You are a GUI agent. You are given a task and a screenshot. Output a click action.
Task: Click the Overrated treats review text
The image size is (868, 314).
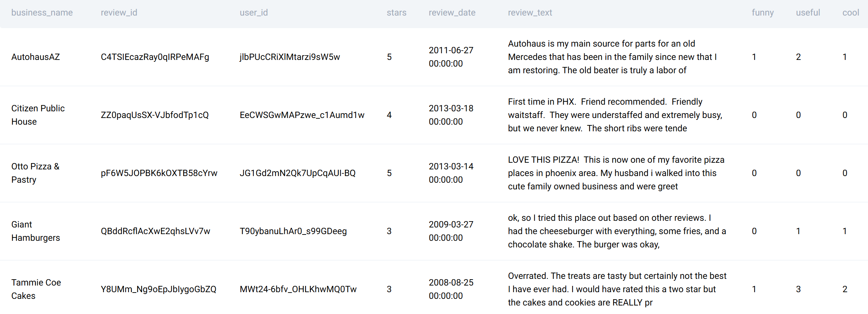click(x=617, y=289)
